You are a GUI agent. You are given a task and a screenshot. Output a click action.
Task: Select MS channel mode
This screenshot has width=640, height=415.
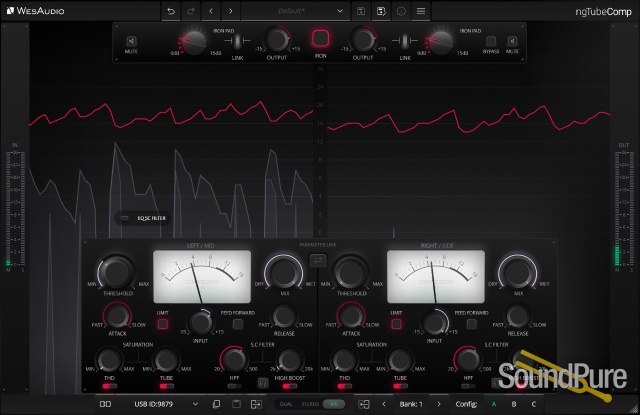333,404
